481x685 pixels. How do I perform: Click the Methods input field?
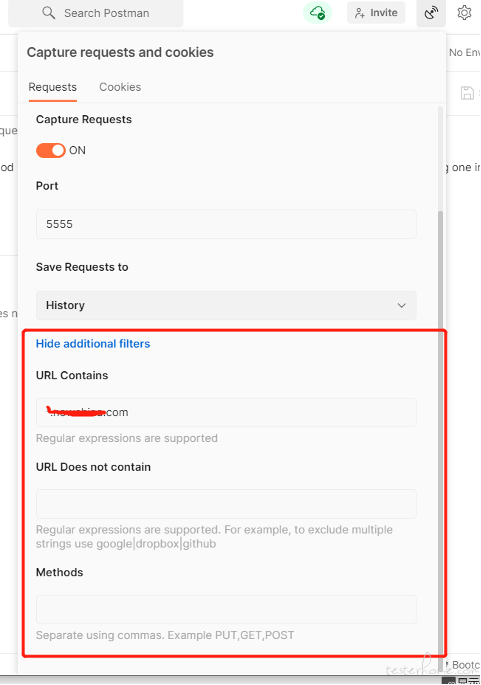[226, 609]
